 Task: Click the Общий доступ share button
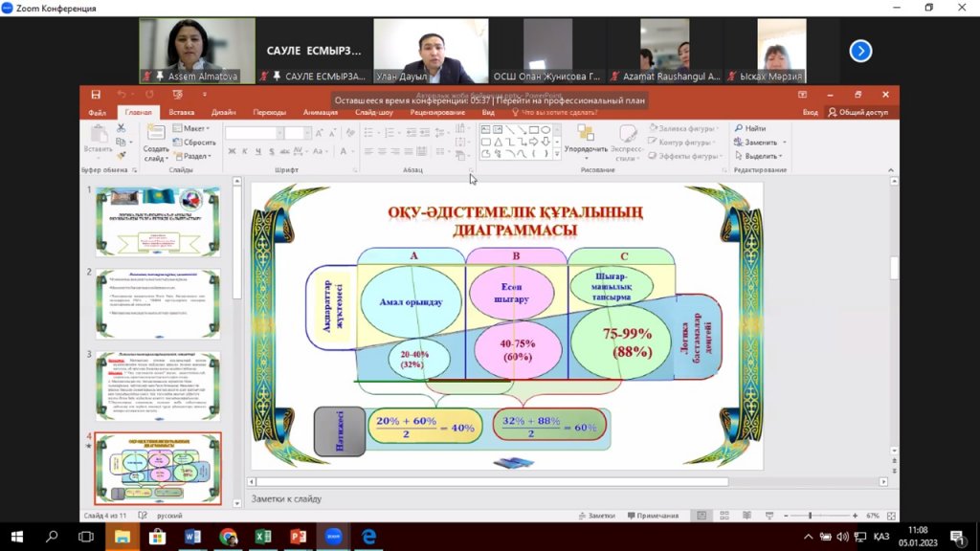click(858, 113)
